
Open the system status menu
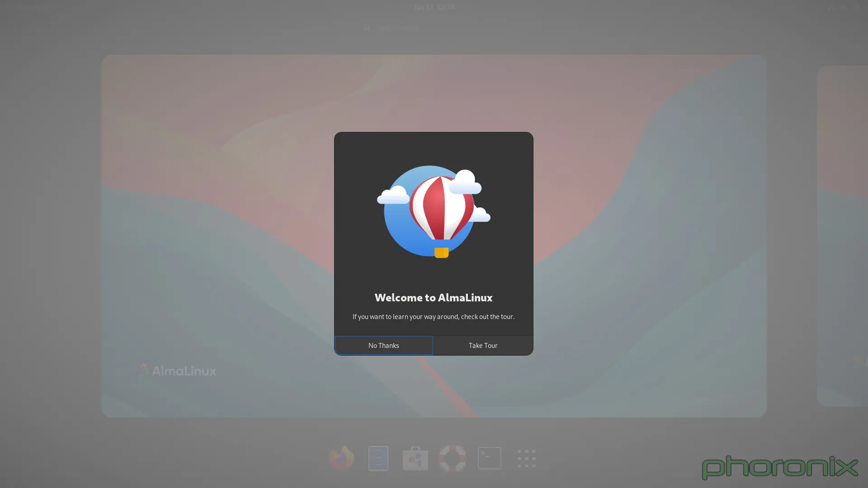pyautogui.click(x=844, y=7)
